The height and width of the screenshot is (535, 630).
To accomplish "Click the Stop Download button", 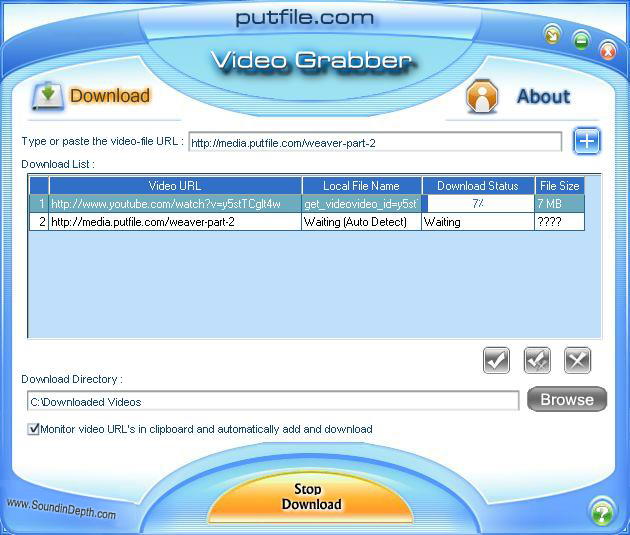I will pyautogui.click(x=311, y=497).
